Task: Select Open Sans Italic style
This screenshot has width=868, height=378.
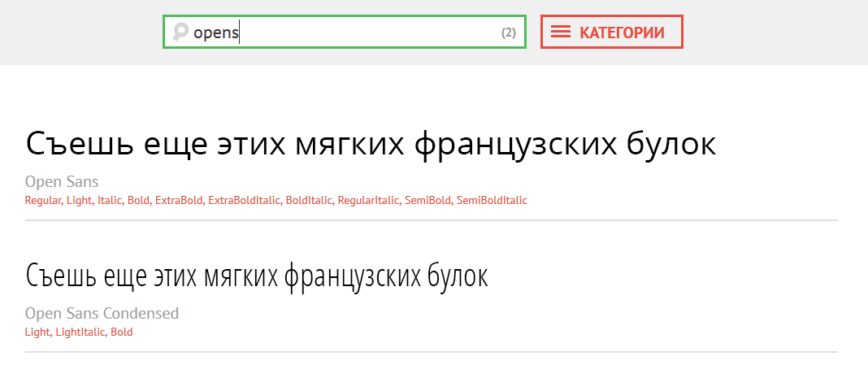Action: coord(111,200)
